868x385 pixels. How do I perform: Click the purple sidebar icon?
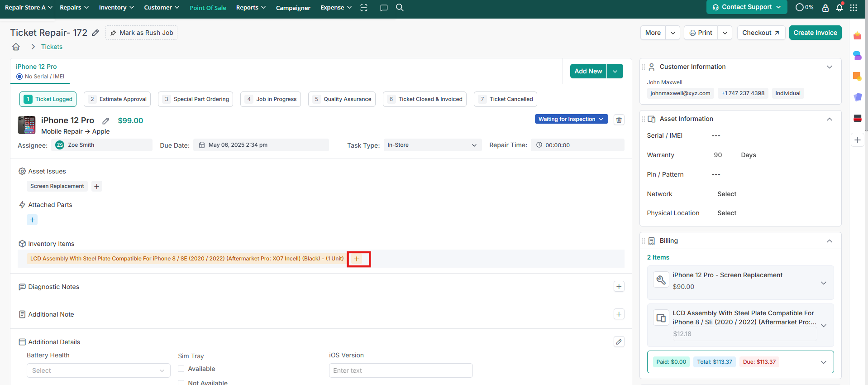(x=858, y=97)
